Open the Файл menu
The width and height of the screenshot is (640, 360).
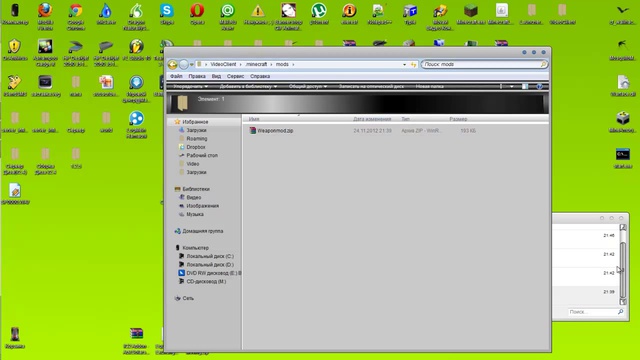[x=176, y=76]
